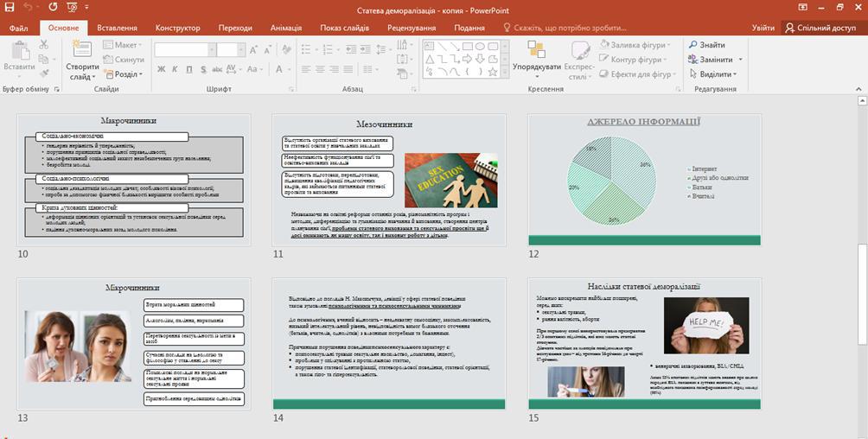This screenshot has width=868, height=439.
Task: Toggle align text left
Action: tap(305, 69)
